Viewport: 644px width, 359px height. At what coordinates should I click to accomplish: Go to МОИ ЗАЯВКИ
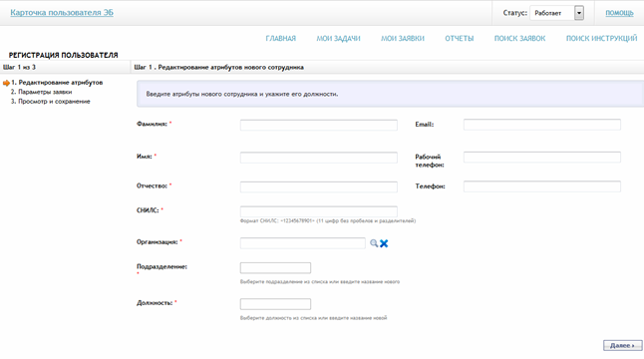tap(403, 38)
